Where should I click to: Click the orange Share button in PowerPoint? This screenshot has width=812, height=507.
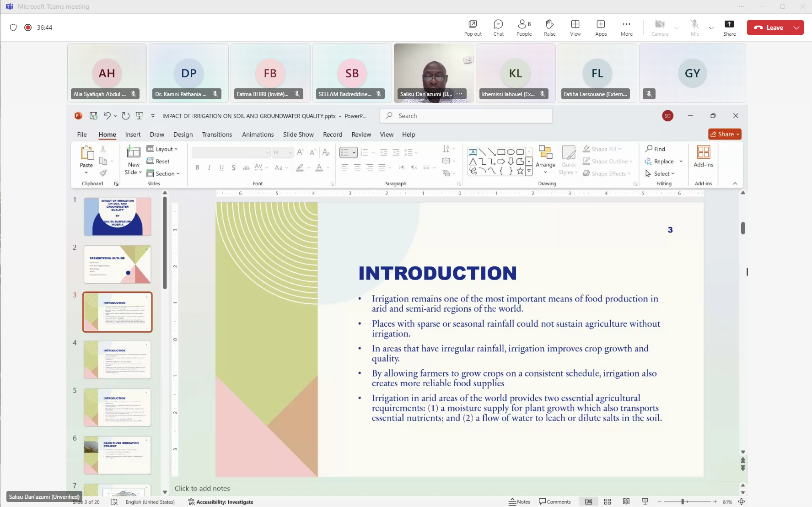724,134
